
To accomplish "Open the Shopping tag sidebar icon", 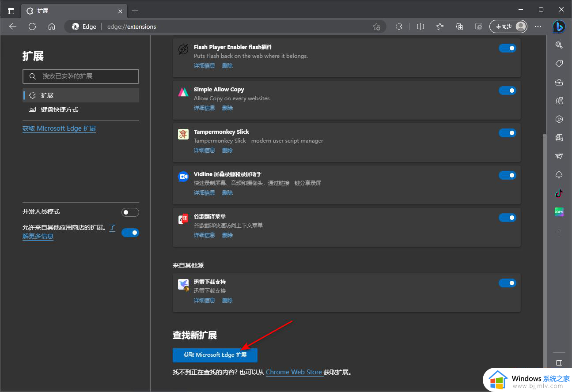I will click(559, 64).
